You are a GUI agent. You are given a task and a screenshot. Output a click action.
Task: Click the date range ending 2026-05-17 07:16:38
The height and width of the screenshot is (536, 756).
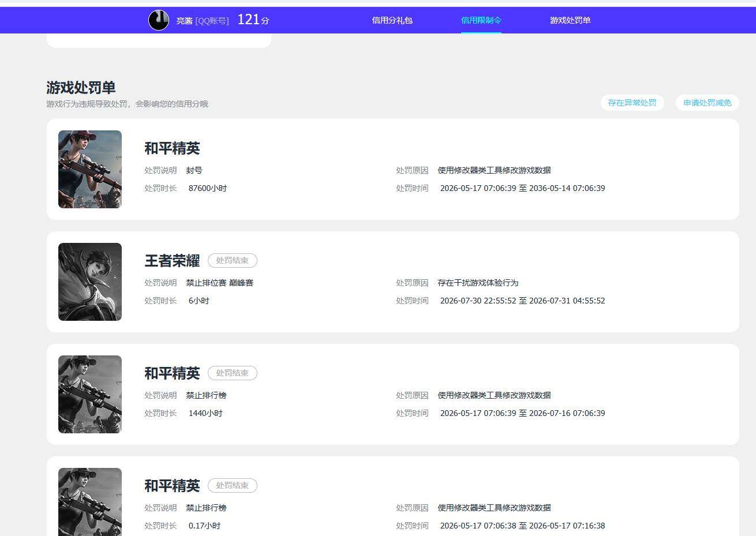522,526
